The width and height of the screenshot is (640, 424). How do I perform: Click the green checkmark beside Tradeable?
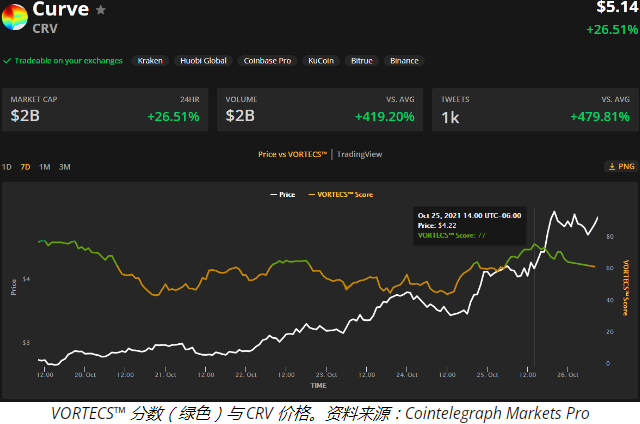(7, 61)
